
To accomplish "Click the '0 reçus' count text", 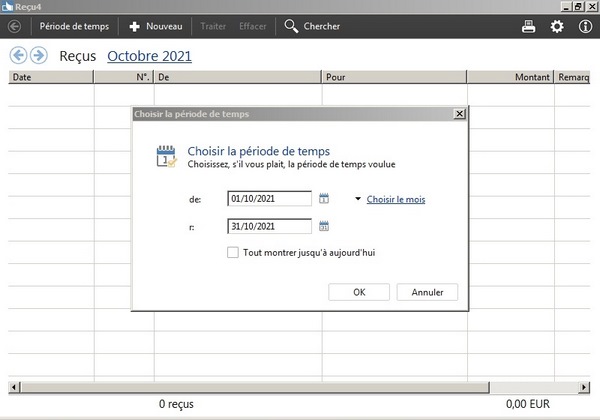I will (x=176, y=404).
